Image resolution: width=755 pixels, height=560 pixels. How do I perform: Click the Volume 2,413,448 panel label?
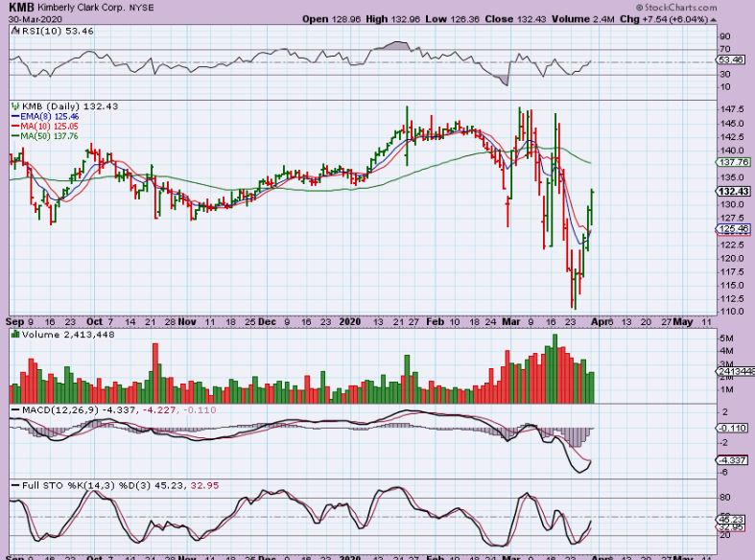pos(68,335)
